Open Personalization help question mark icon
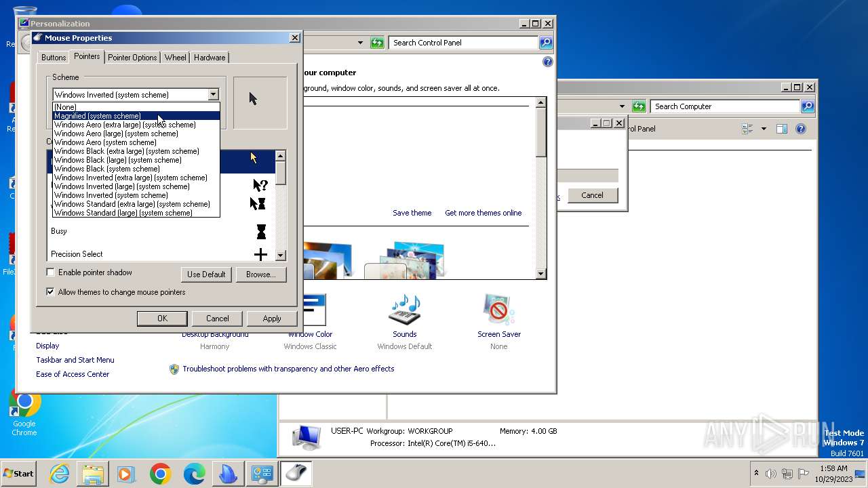The image size is (868, 488). 548,62
